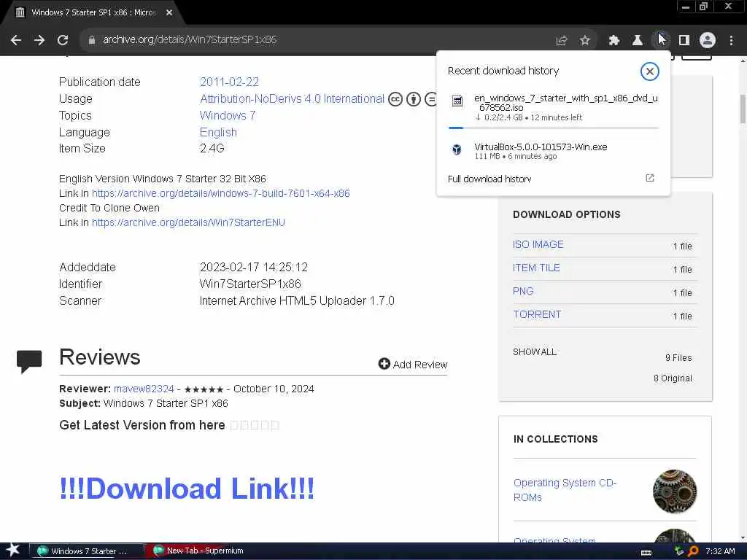This screenshot has height=560, width=747.
Task: Click the Creative Commons CC icon
Action: click(x=395, y=99)
